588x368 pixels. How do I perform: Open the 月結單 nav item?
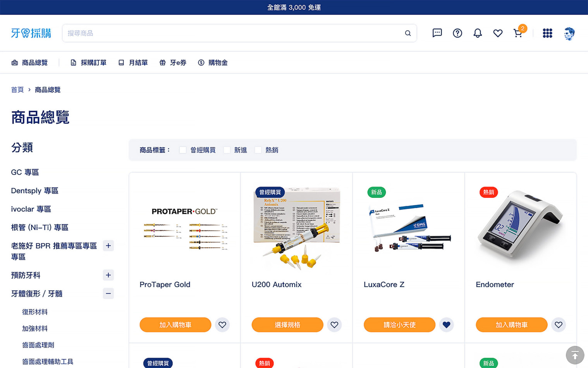coord(133,62)
